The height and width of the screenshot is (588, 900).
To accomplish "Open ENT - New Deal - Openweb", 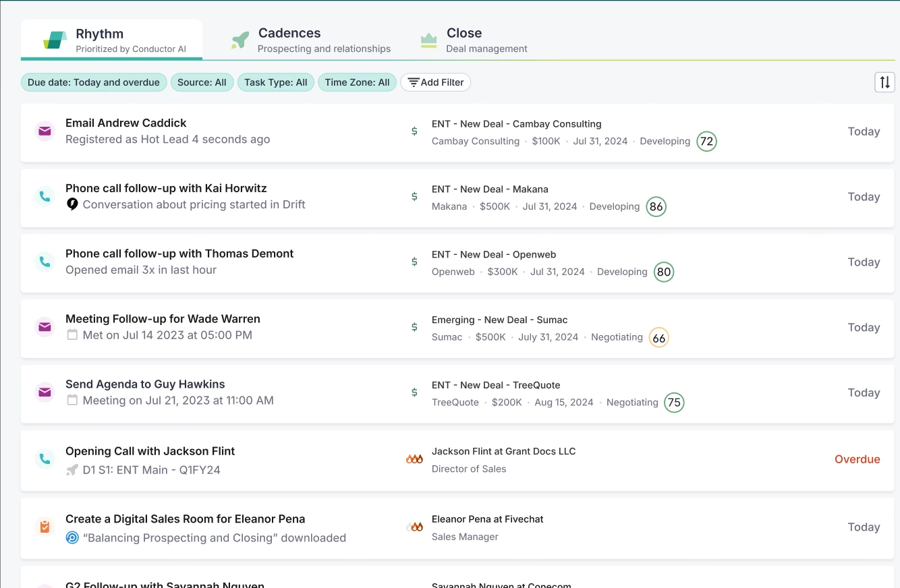I will (494, 254).
